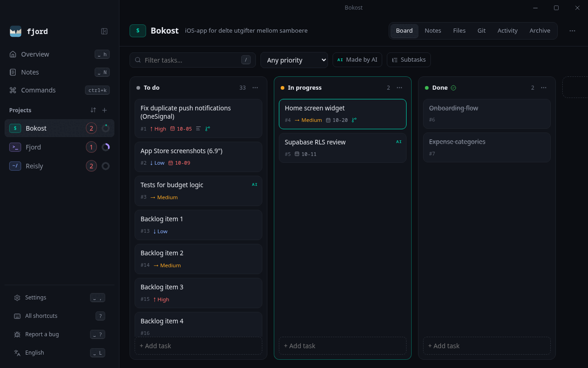
Task: Add task in the To do column
Action: point(198,346)
